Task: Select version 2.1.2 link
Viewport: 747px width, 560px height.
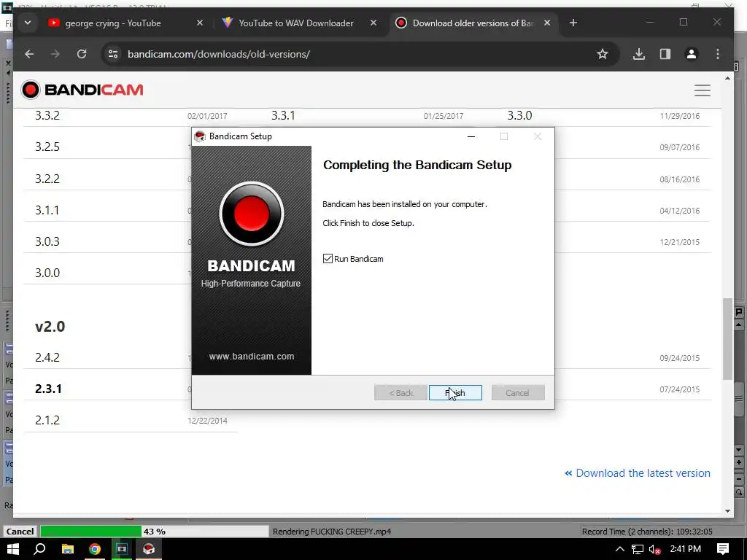Action: tap(47, 420)
